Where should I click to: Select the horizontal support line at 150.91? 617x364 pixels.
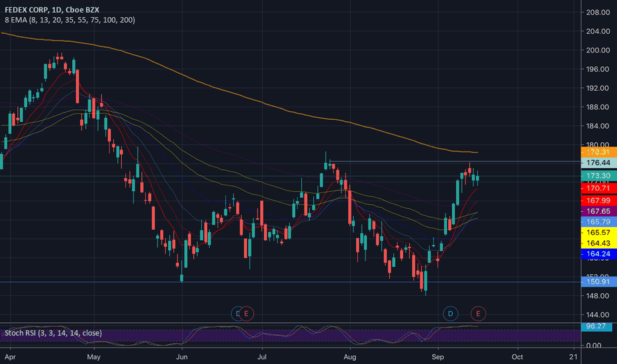click(291, 282)
